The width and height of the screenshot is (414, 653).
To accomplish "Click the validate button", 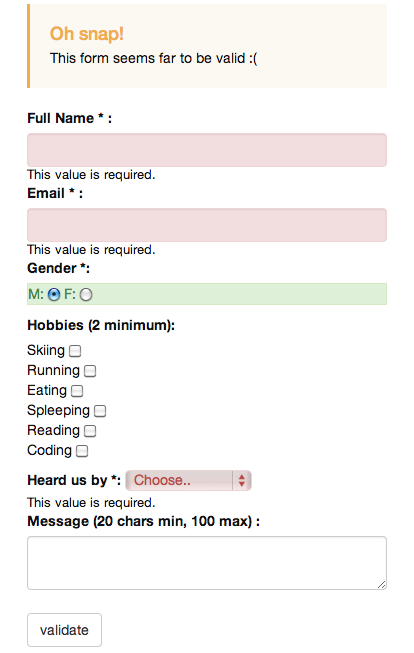I will coord(64,630).
